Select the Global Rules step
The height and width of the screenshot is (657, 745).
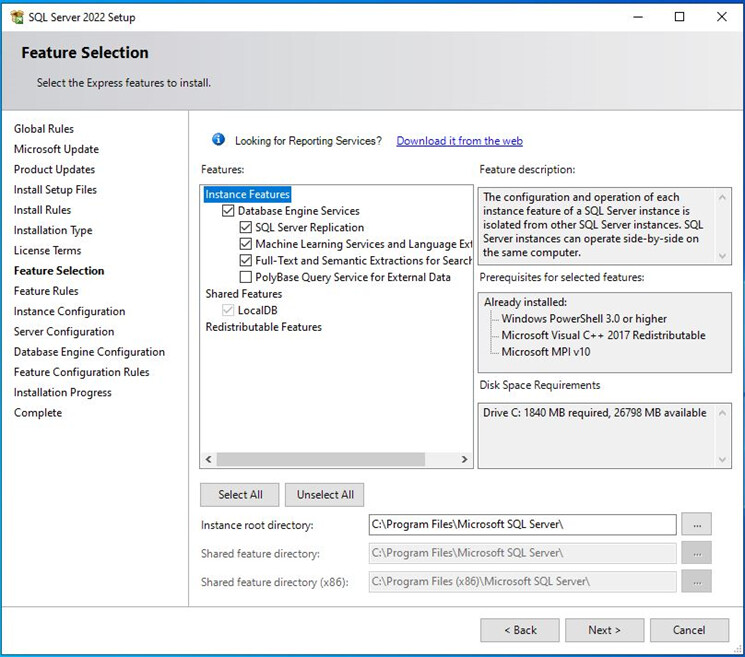click(44, 129)
